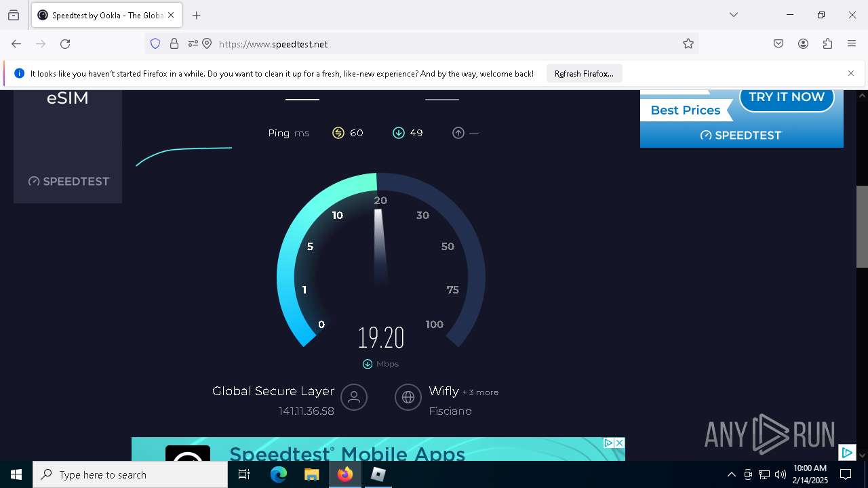Screen dimensions: 868x488
Task: Click the location permission icon in address bar
Action: click(207, 43)
